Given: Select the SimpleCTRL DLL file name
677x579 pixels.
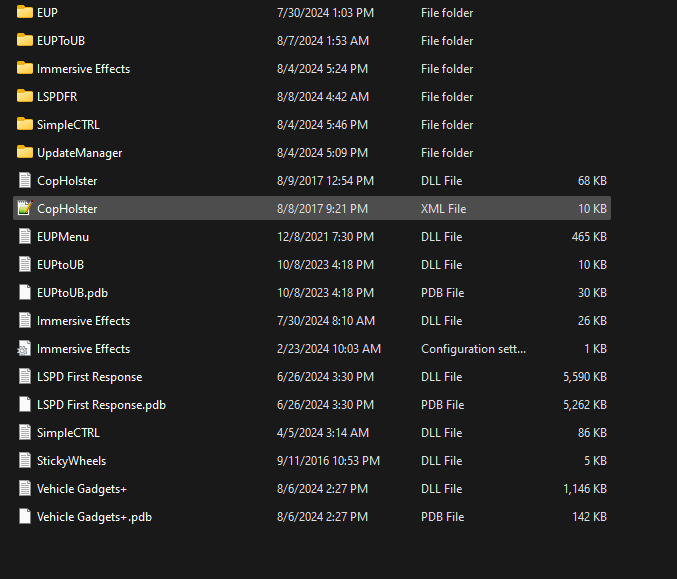Looking at the screenshot, I should point(68,433).
